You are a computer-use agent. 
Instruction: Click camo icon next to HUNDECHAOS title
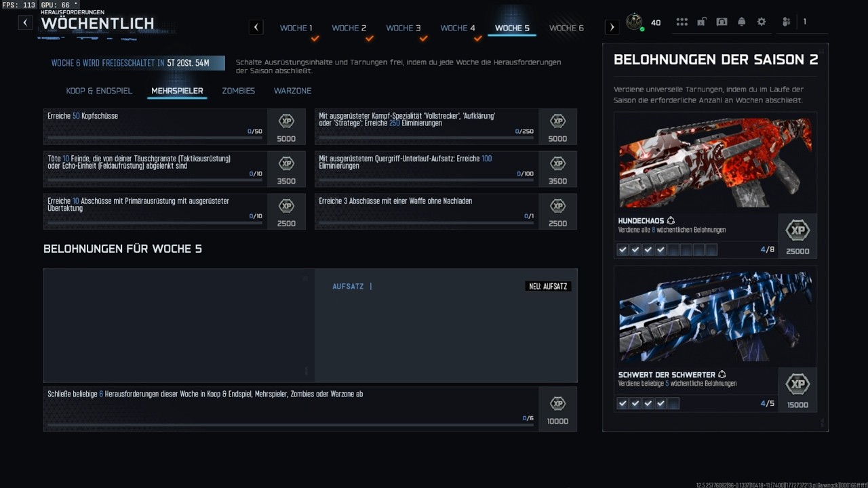pos(671,221)
